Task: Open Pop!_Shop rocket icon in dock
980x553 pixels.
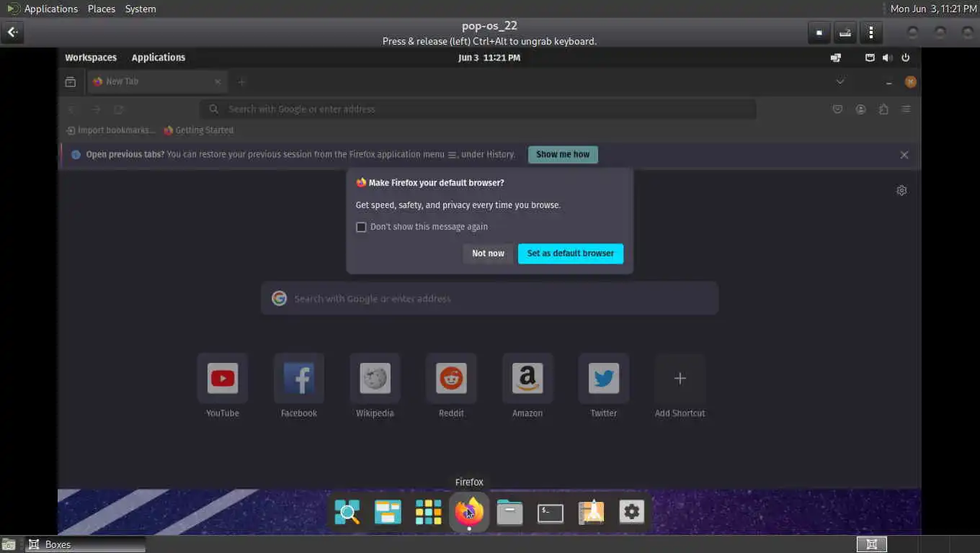Action: 591,512
